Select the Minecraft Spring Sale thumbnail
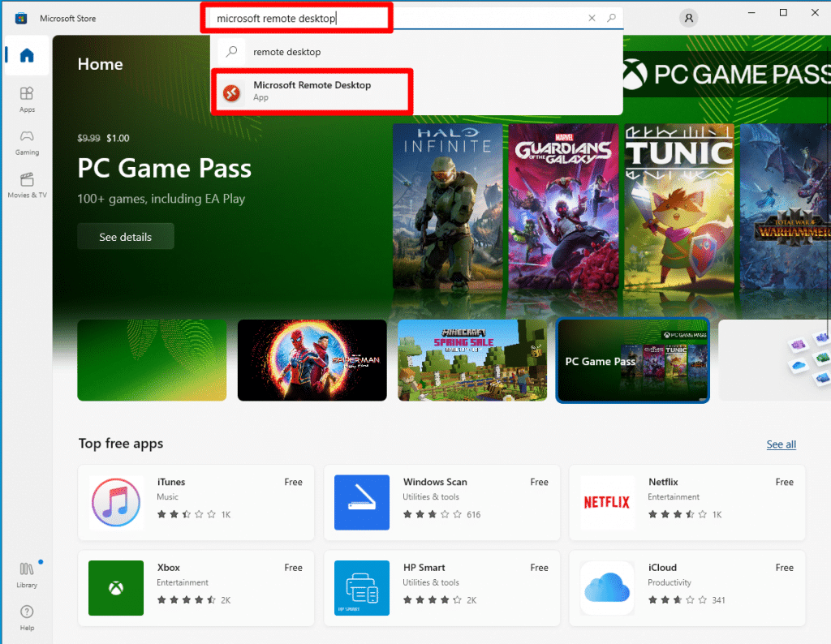831x644 pixels. (472, 360)
